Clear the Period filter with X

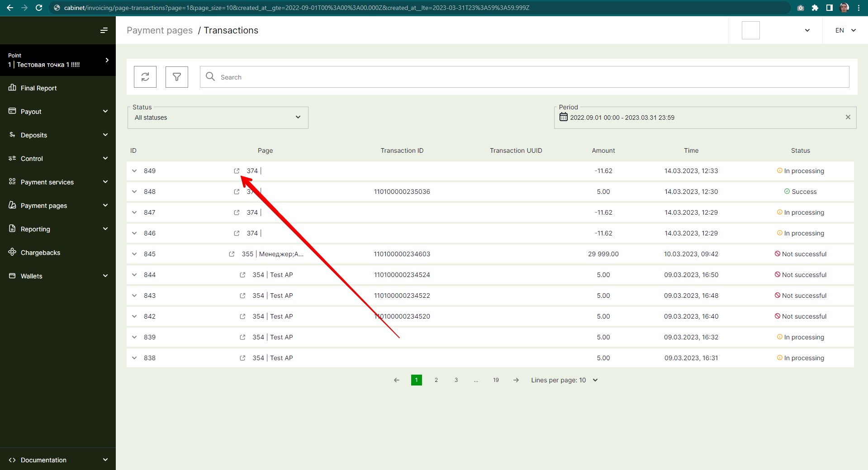click(x=848, y=117)
